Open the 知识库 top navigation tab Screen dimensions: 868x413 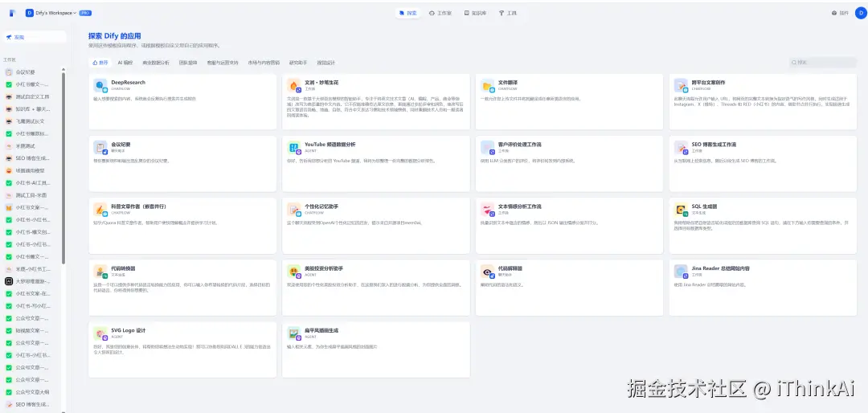pyautogui.click(x=475, y=13)
